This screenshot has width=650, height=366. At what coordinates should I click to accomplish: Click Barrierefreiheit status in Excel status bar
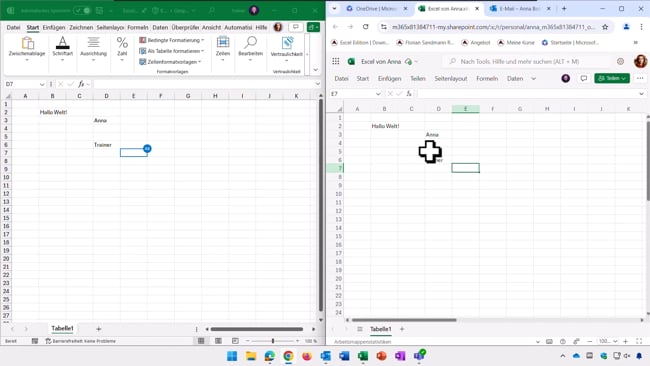(80, 341)
